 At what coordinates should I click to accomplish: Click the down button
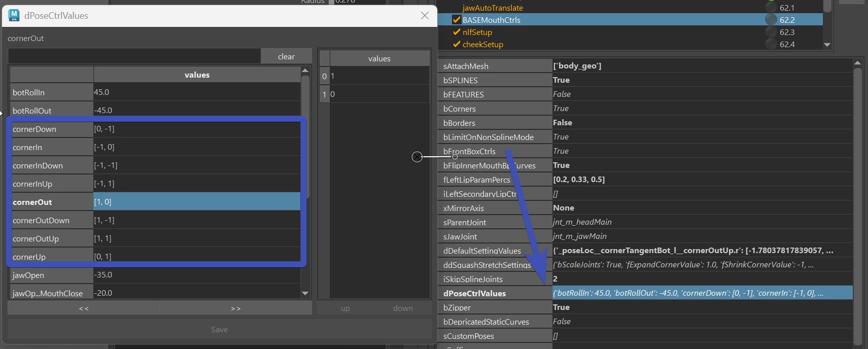403,308
